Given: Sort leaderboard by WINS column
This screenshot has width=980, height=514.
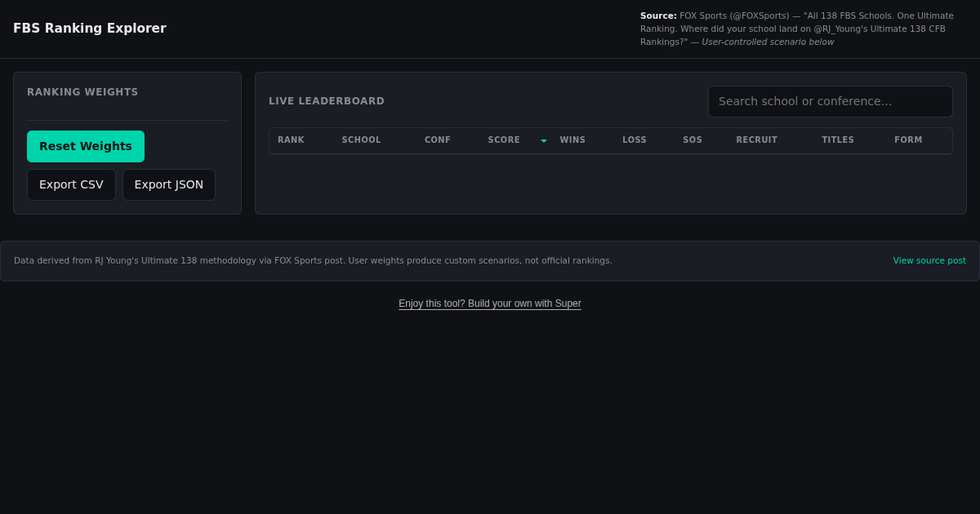Looking at the screenshot, I should pos(572,140).
